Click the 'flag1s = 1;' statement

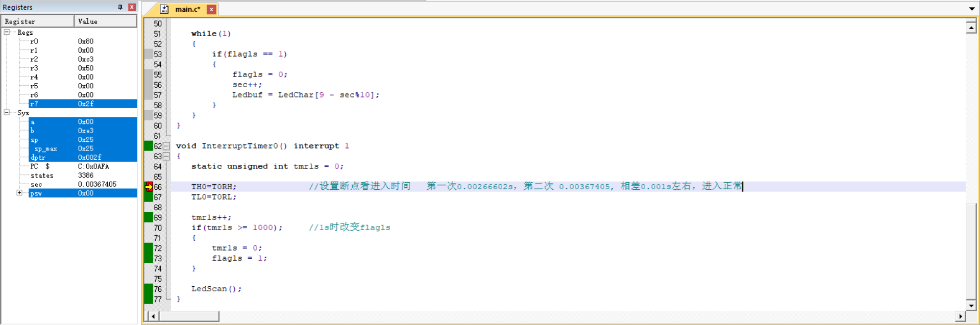point(239,258)
